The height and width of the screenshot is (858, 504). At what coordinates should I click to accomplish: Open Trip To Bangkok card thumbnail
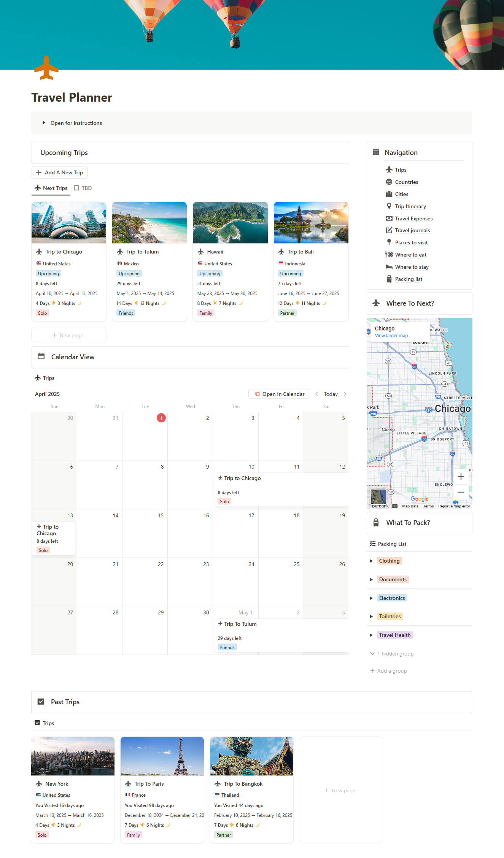click(251, 756)
